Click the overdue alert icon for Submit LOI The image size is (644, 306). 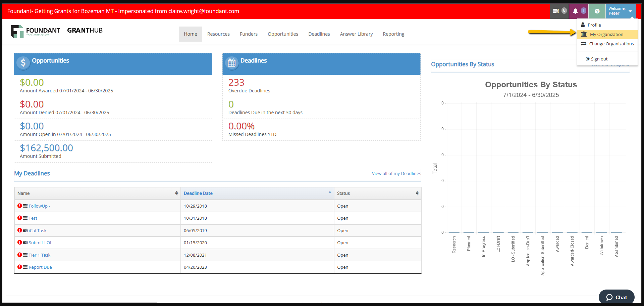pos(20,242)
